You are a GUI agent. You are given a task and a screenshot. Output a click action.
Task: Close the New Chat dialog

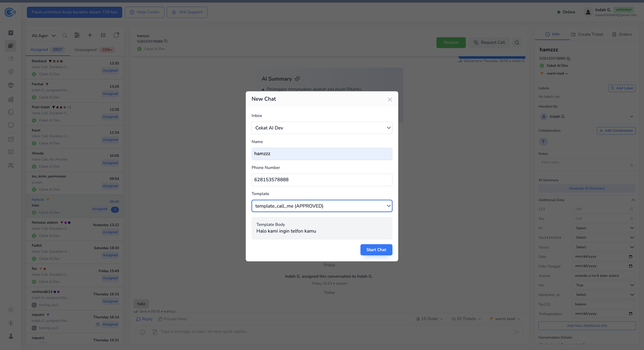390,100
